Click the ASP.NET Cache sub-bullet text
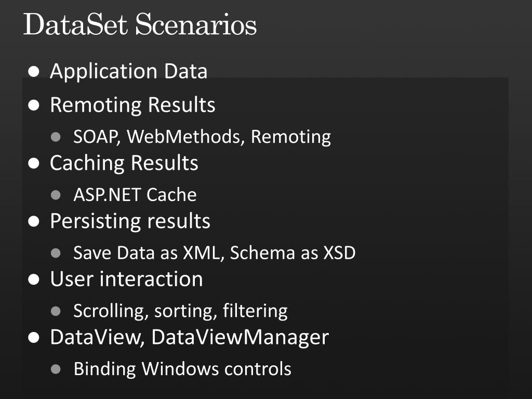Image resolution: width=532 pixels, height=399 pixels. pyautogui.click(x=135, y=195)
